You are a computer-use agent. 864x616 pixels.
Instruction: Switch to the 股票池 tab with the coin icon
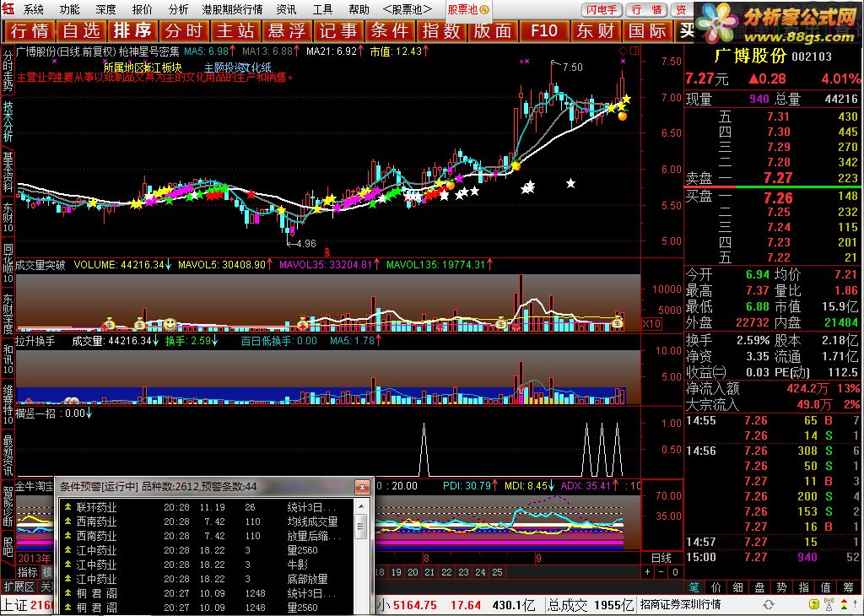point(467,10)
